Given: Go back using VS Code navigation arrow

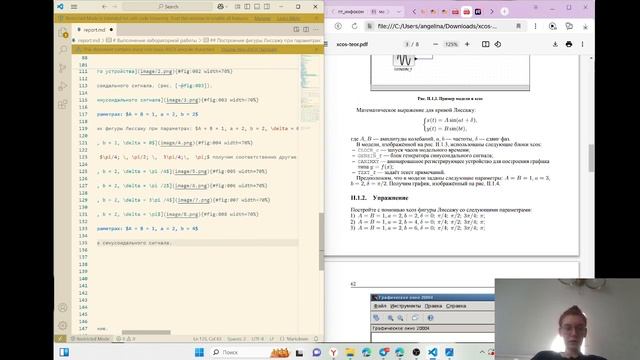Looking at the screenshot, I should 104,7.
